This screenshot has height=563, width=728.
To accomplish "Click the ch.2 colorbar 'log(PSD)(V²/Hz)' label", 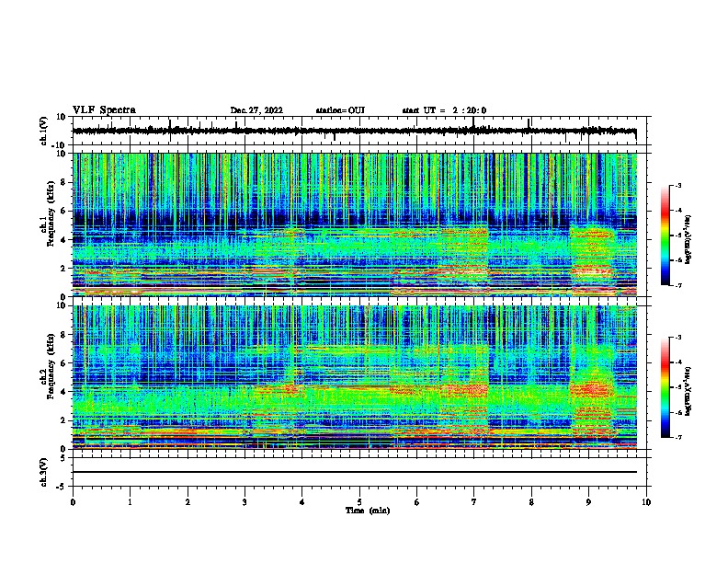I will click(688, 390).
